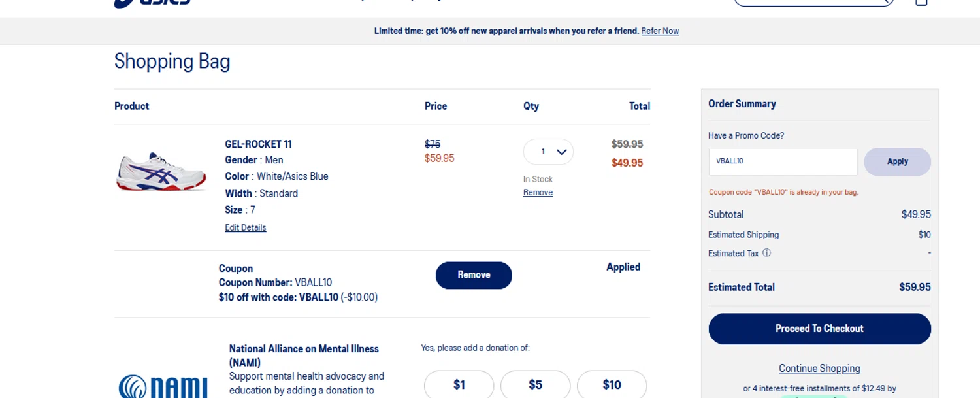
Task: Remove the GEL-ROCKET 11 from the bag
Action: (538, 193)
